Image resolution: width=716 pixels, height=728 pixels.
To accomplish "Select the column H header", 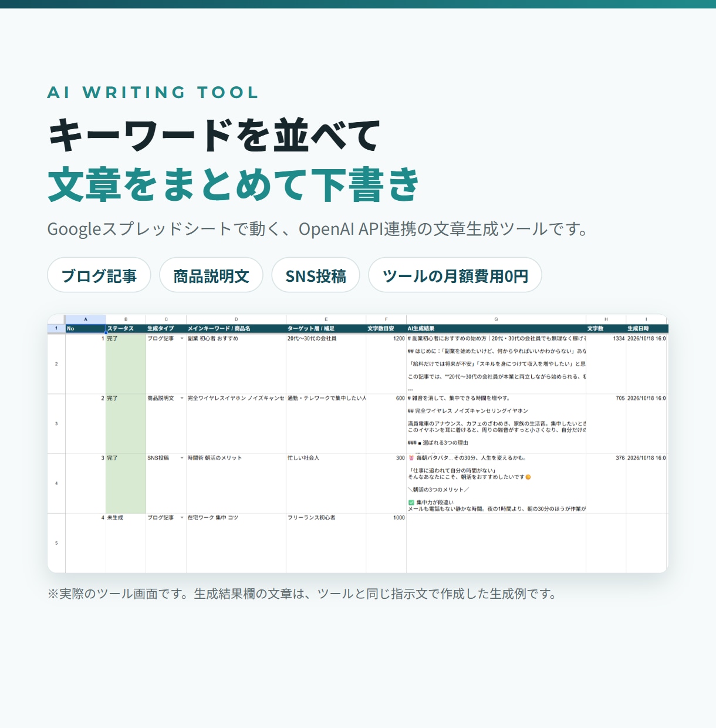I will pyautogui.click(x=606, y=319).
